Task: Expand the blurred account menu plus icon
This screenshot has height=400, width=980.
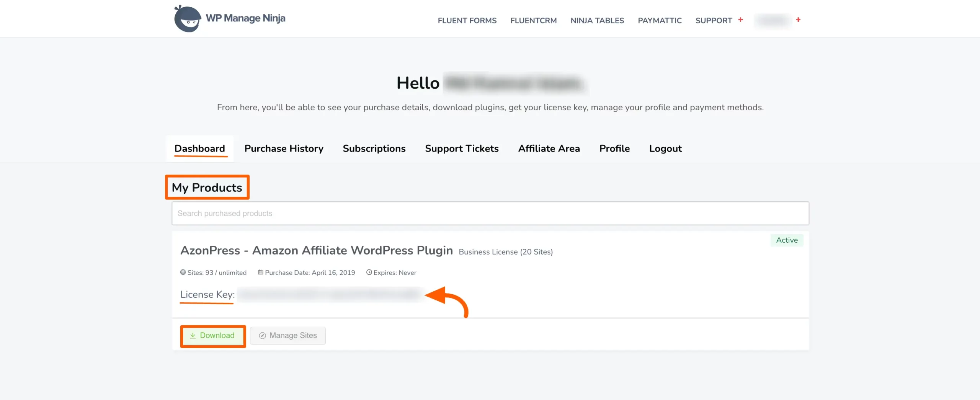Action: [x=798, y=20]
